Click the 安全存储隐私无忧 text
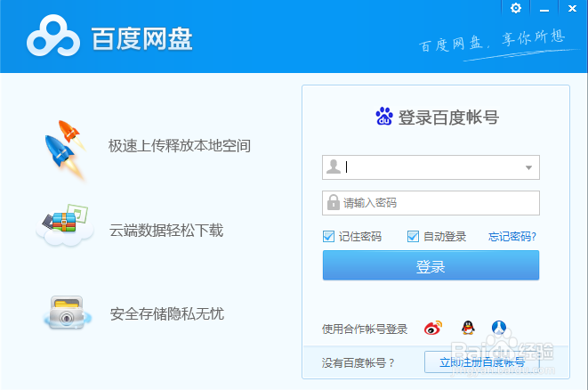Screen dimensions: 588x390 point(167,313)
